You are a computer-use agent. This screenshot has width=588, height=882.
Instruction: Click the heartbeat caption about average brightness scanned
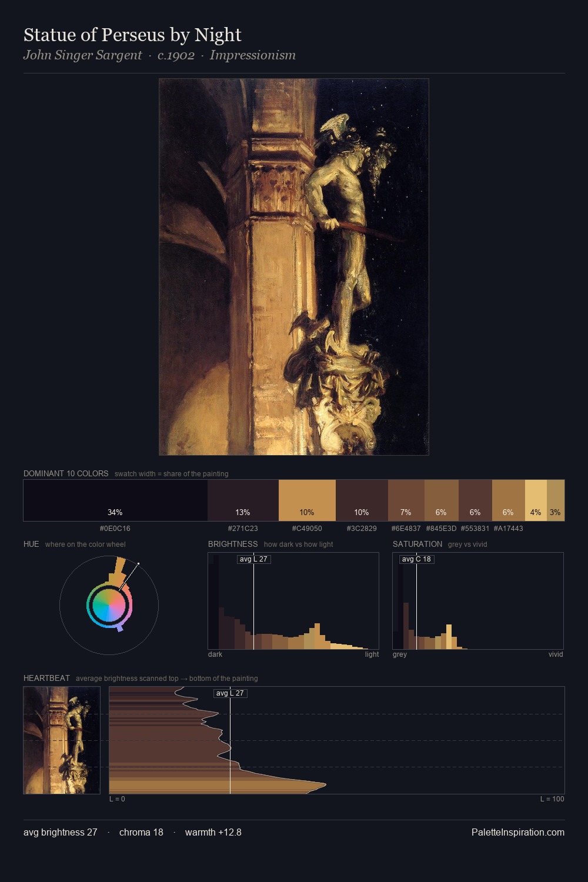point(166,679)
